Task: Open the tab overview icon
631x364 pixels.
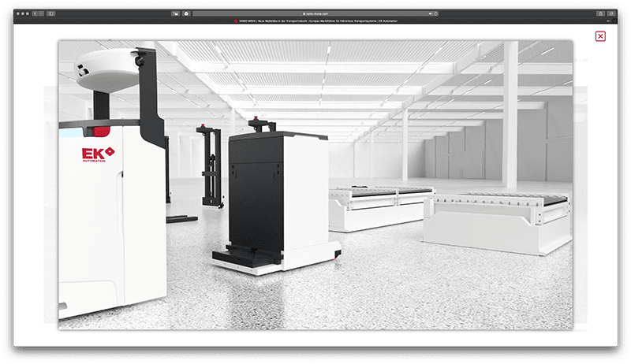Action: click(611, 13)
